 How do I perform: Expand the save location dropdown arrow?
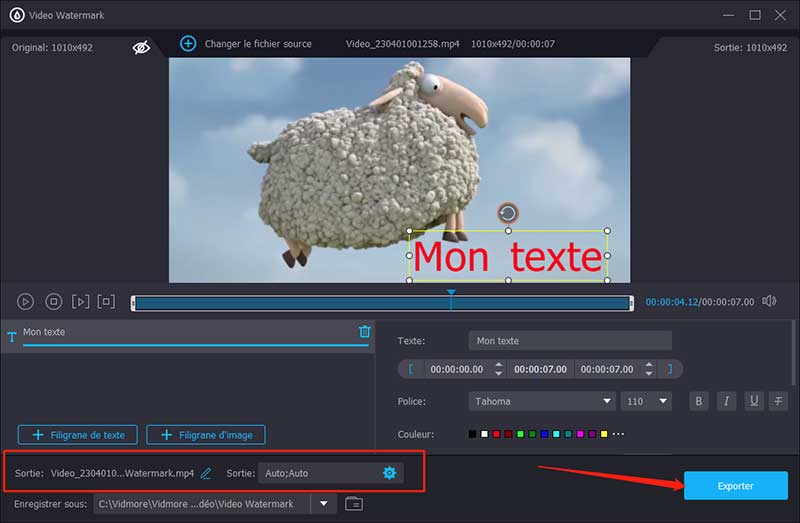[x=323, y=504]
